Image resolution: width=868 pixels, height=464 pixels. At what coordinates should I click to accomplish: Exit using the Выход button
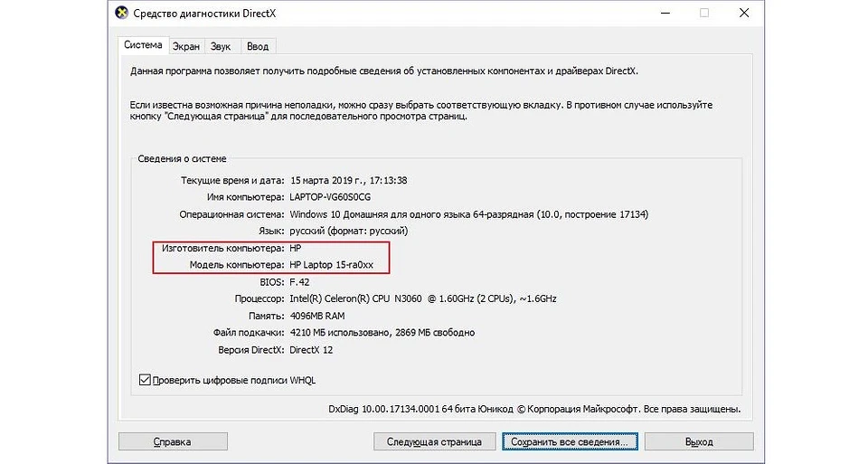point(698,442)
